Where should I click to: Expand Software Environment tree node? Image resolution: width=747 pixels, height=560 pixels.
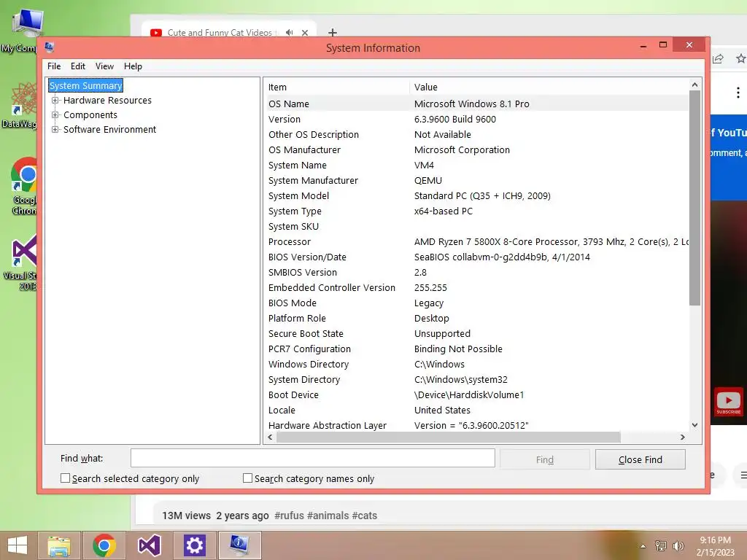tap(55, 130)
